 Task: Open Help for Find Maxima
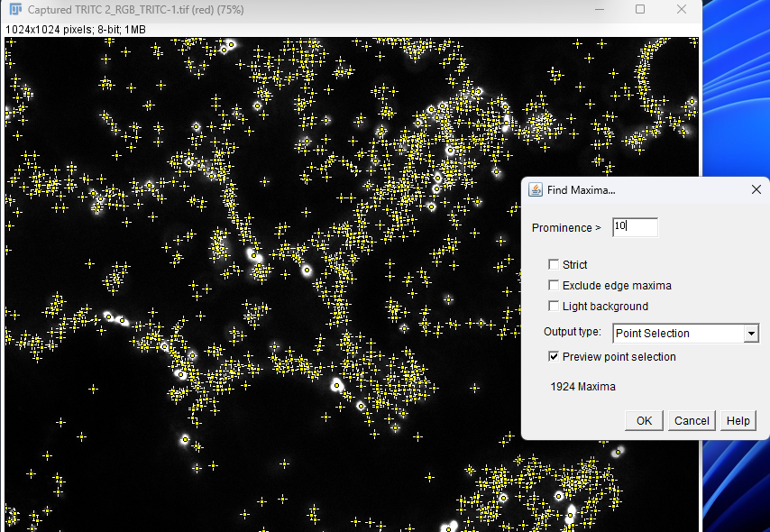click(x=738, y=420)
